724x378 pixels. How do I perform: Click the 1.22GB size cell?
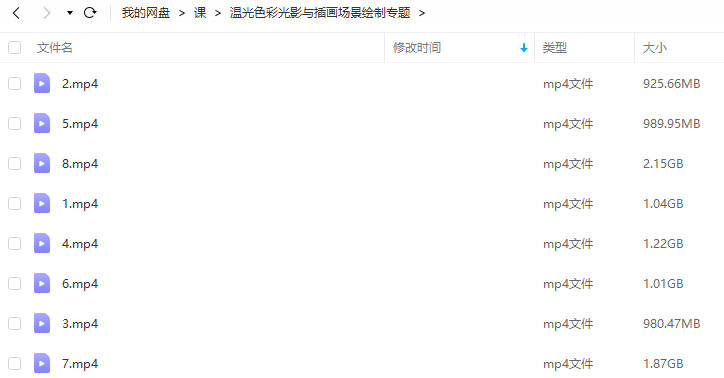[663, 244]
